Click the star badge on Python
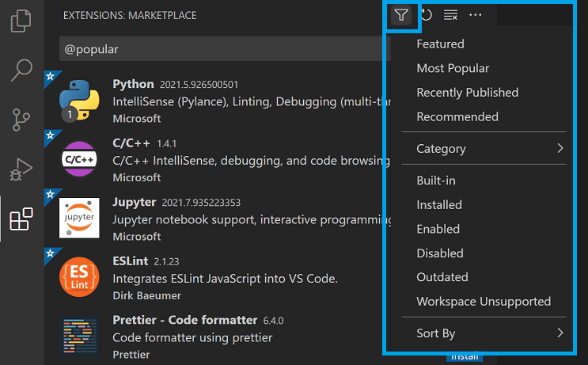The height and width of the screenshot is (365, 588). [x=50, y=77]
